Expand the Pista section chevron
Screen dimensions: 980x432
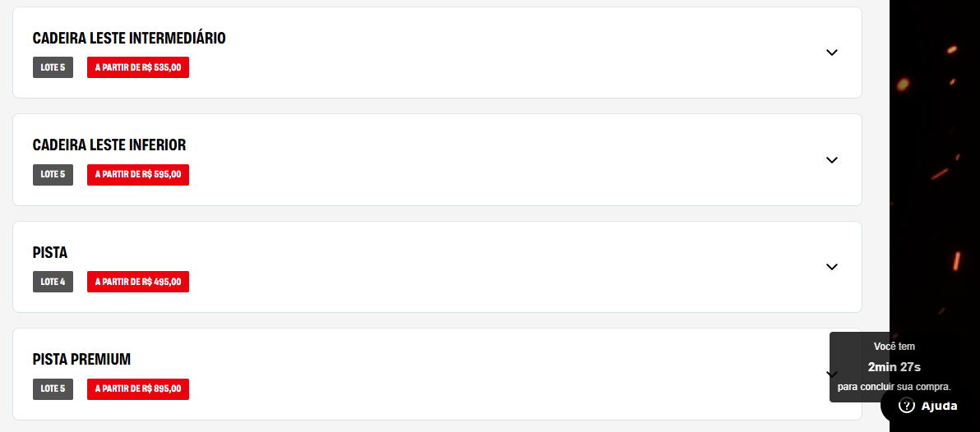[x=831, y=267]
